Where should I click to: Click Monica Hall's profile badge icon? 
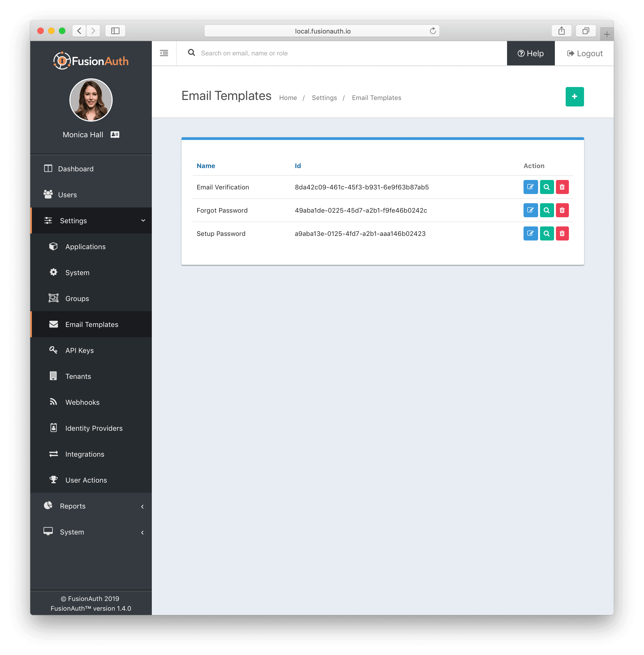[x=115, y=134]
